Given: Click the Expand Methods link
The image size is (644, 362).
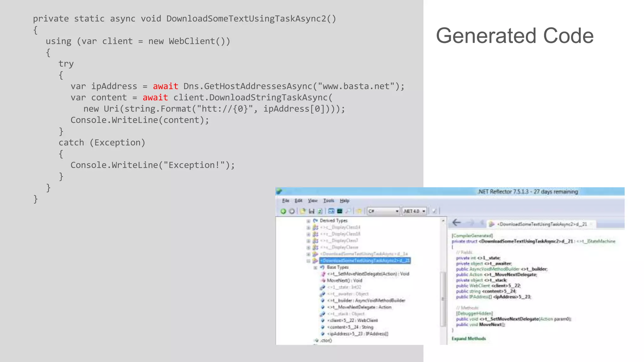Looking at the screenshot, I should (x=469, y=338).
